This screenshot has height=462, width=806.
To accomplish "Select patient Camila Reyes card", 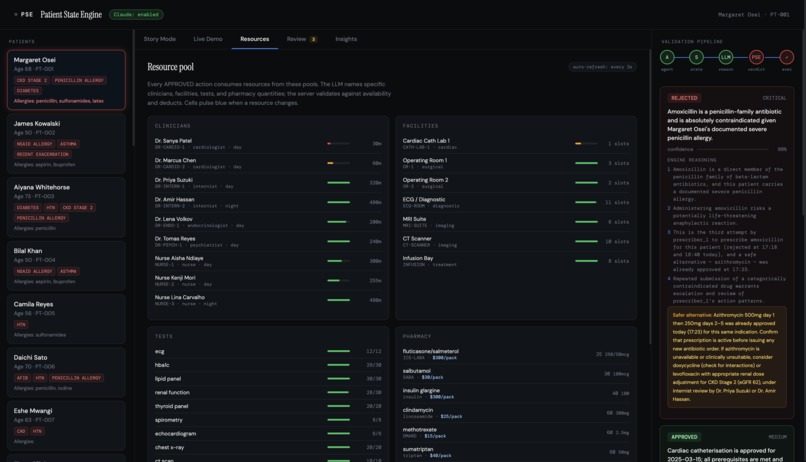I will [66, 319].
